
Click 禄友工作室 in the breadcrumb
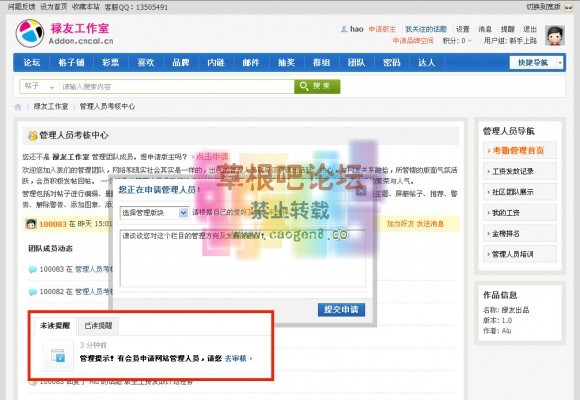tap(51, 107)
